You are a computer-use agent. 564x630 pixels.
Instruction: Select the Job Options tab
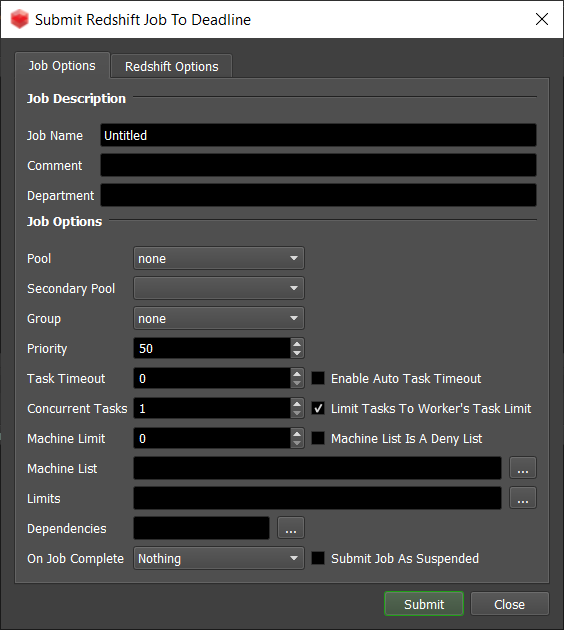[62, 65]
